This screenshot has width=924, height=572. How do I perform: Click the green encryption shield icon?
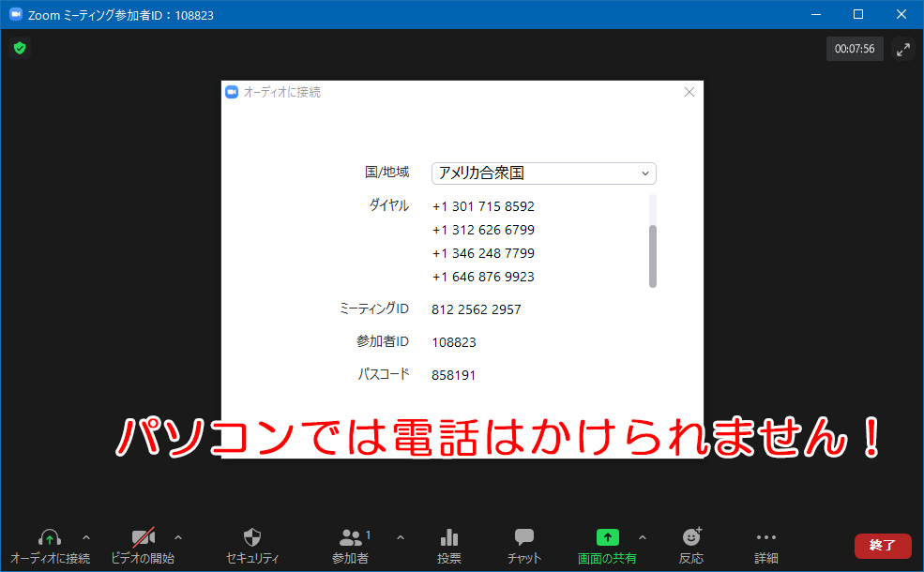point(20,48)
